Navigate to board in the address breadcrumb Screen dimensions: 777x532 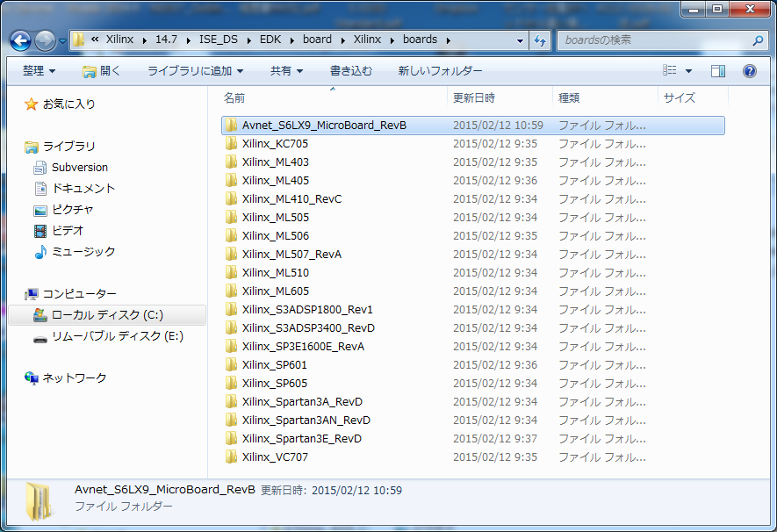317,40
